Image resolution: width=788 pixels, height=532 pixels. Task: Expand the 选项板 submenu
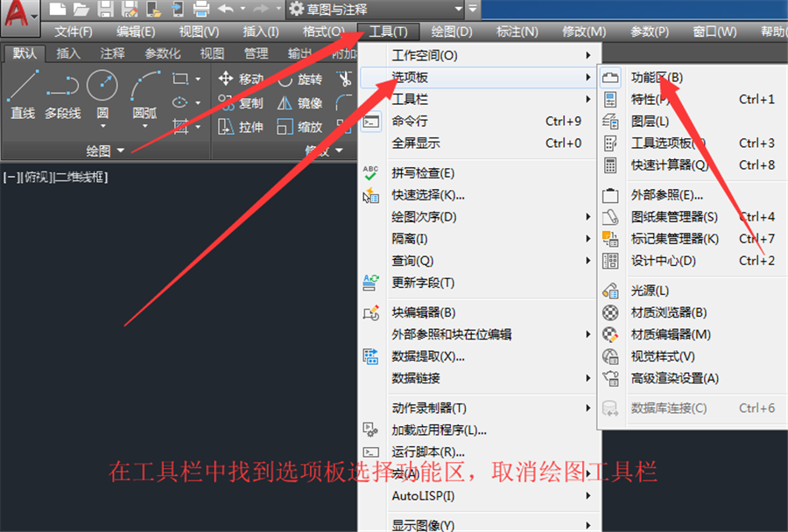pyautogui.click(x=480, y=77)
